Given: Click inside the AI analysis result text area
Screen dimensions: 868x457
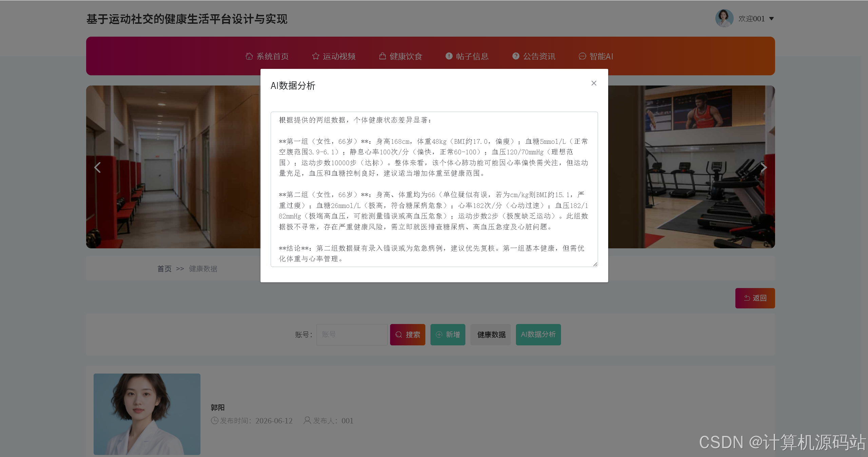Looking at the screenshot, I should click(434, 189).
